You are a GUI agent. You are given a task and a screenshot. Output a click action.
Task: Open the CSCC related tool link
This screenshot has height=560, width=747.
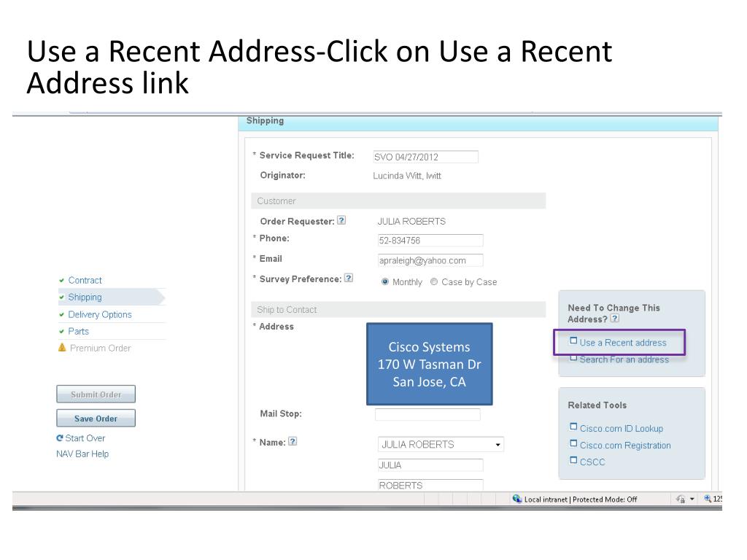point(592,462)
